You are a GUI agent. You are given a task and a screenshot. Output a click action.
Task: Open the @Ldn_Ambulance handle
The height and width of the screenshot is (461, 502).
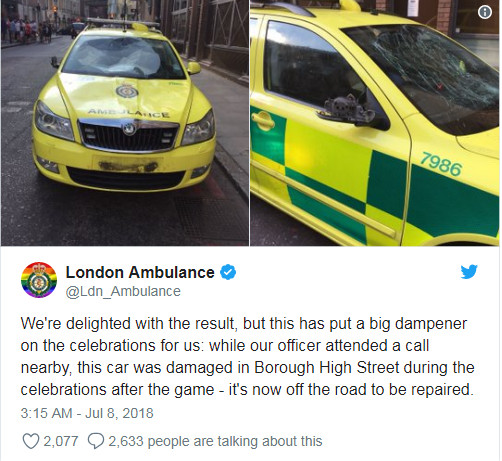click(x=123, y=292)
